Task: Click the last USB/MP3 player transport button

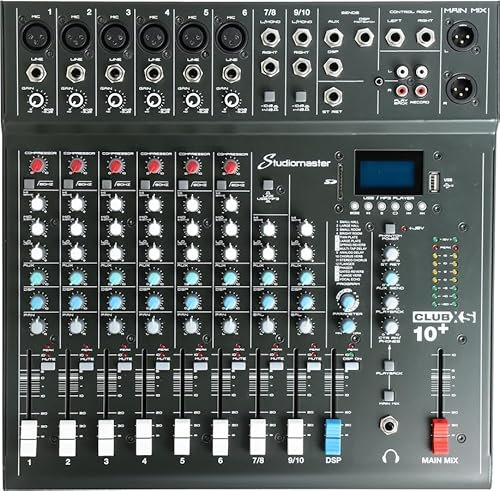Action: click(422, 206)
